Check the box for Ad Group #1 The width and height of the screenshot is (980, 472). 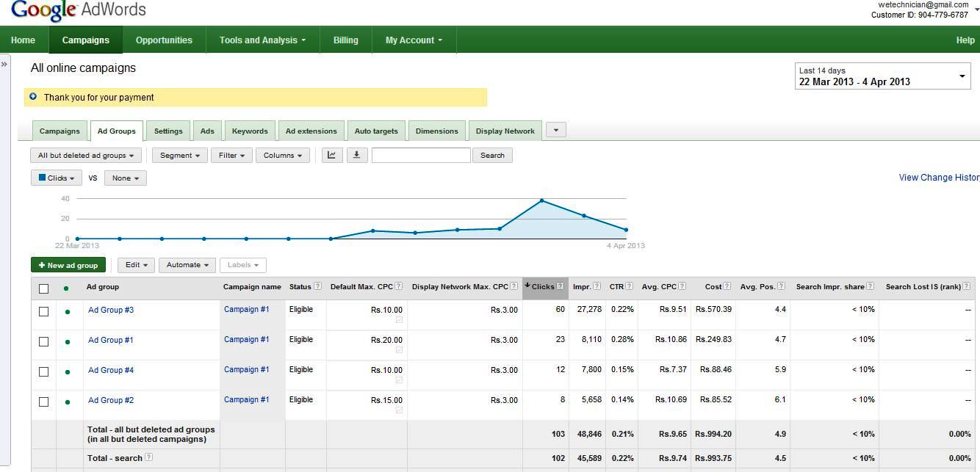click(x=43, y=342)
